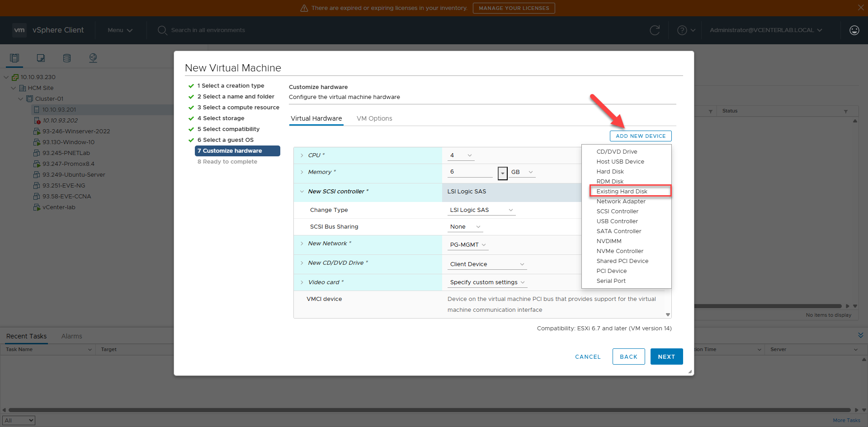Choose Network Adapter from device list

click(621, 202)
